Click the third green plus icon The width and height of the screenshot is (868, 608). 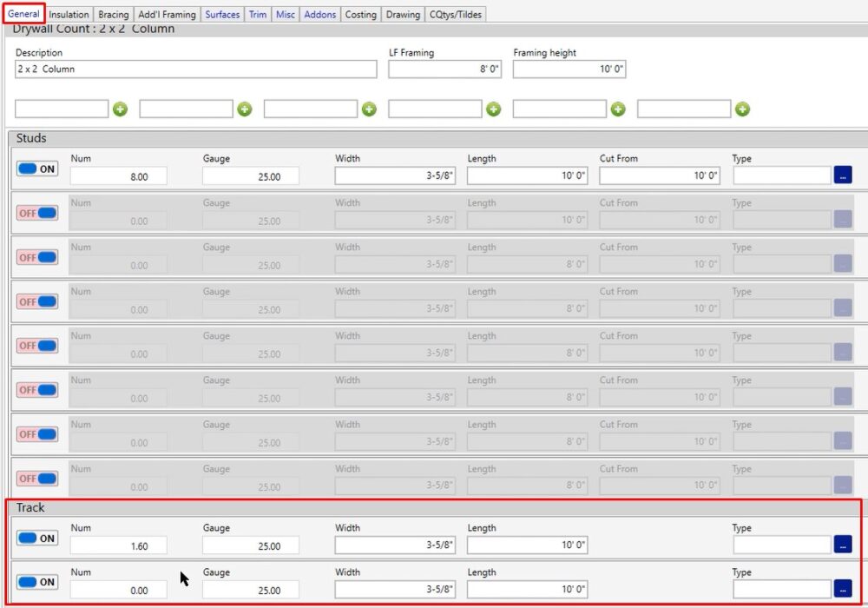369,109
